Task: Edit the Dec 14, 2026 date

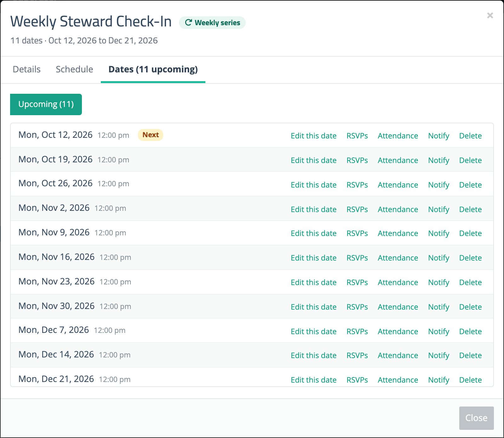Action: 313,355
